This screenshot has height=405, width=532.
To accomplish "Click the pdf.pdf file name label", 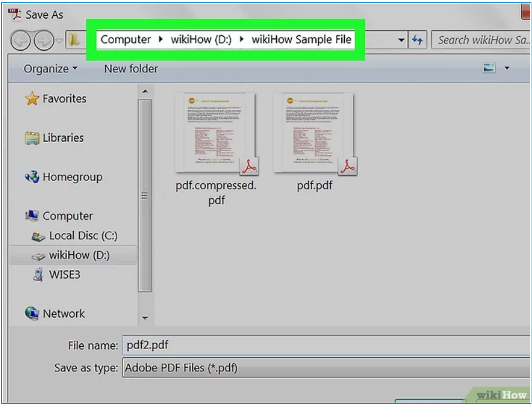I will [x=315, y=186].
